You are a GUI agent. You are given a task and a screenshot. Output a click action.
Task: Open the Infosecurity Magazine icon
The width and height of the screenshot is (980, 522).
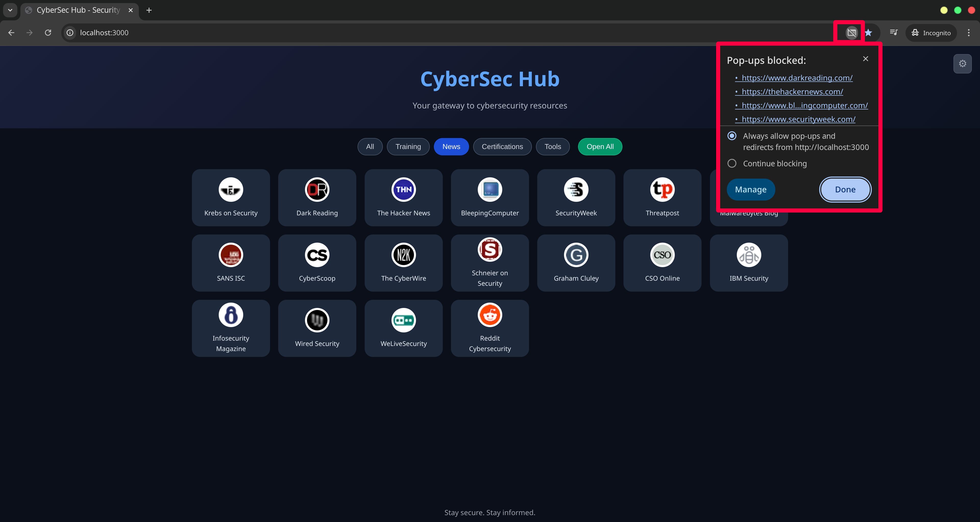pyautogui.click(x=231, y=315)
